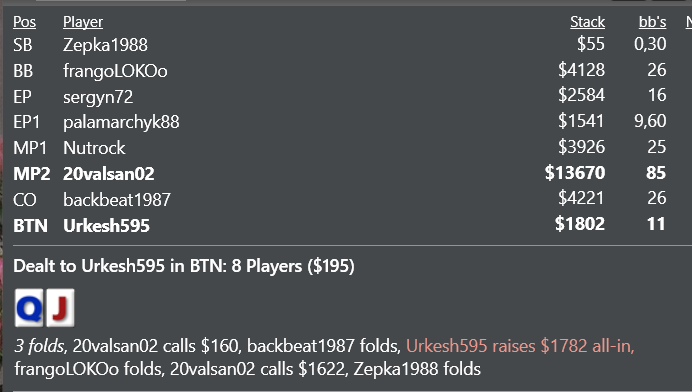Click the 'Dealt to Urkesh595 in BTN' heading
Viewport: 692px width, 392px height.
(184, 266)
